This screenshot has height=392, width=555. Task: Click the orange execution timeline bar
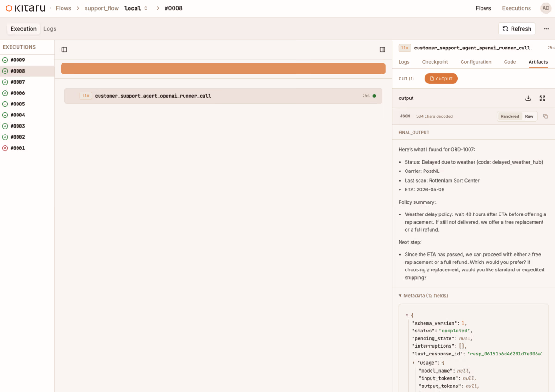pos(223,69)
